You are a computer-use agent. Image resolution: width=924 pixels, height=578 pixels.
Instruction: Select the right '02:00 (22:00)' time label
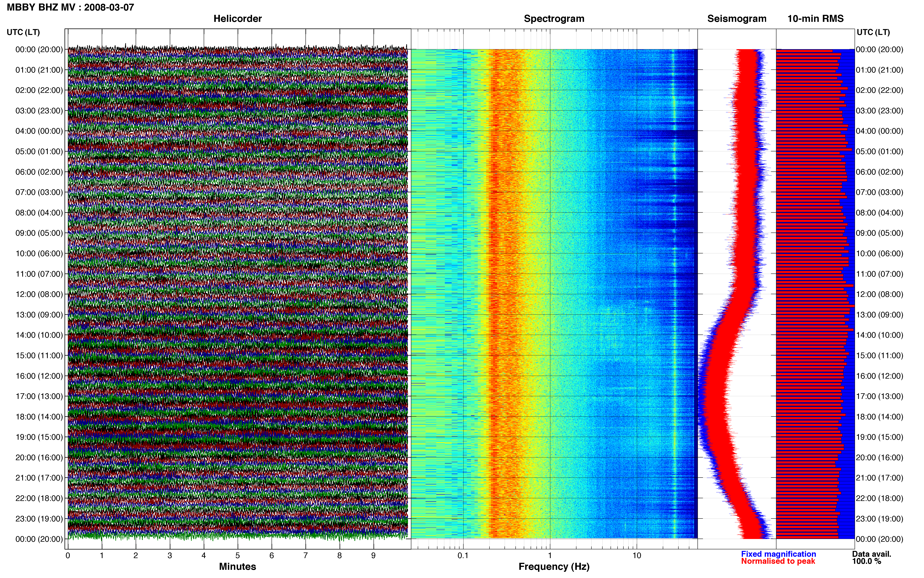click(879, 90)
